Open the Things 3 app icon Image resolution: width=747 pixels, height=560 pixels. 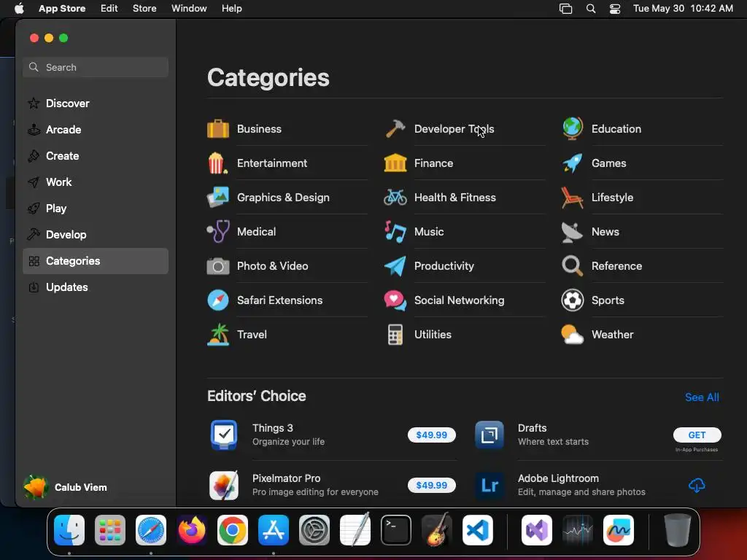coord(224,435)
